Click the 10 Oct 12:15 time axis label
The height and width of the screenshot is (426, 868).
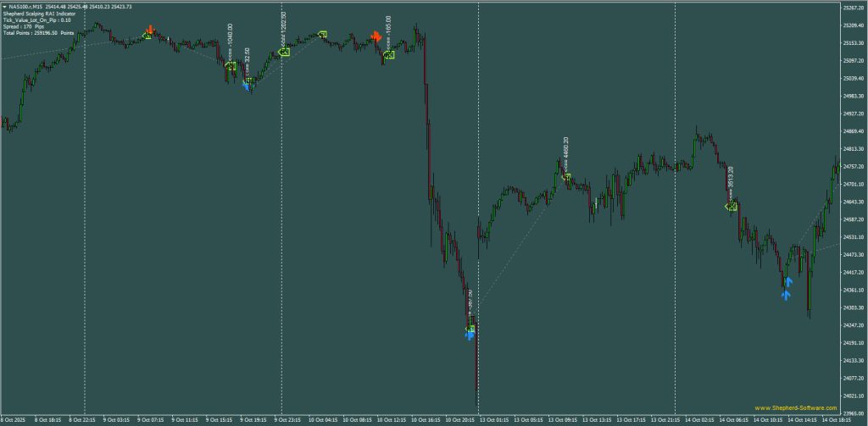(392, 420)
